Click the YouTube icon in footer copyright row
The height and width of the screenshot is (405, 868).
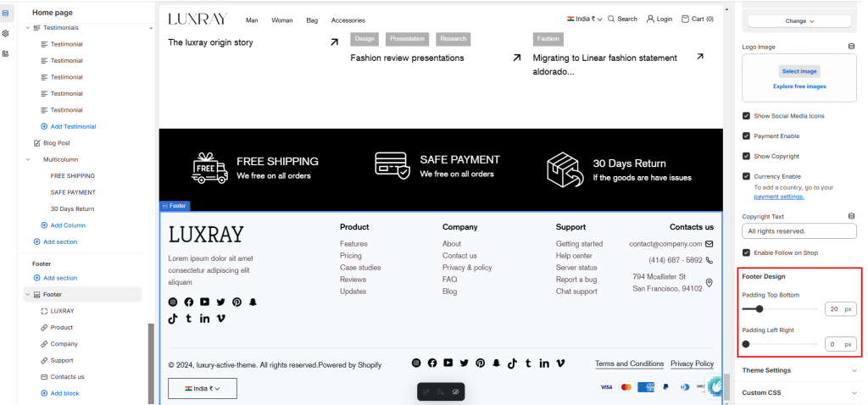tap(448, 363)
